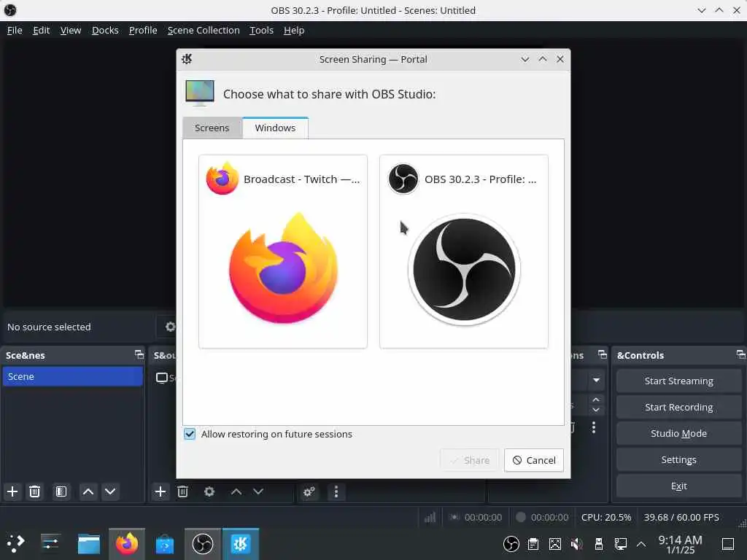Open System Settings from the taskbar
This screenshot has width=747, height=560.
[50, 543]
